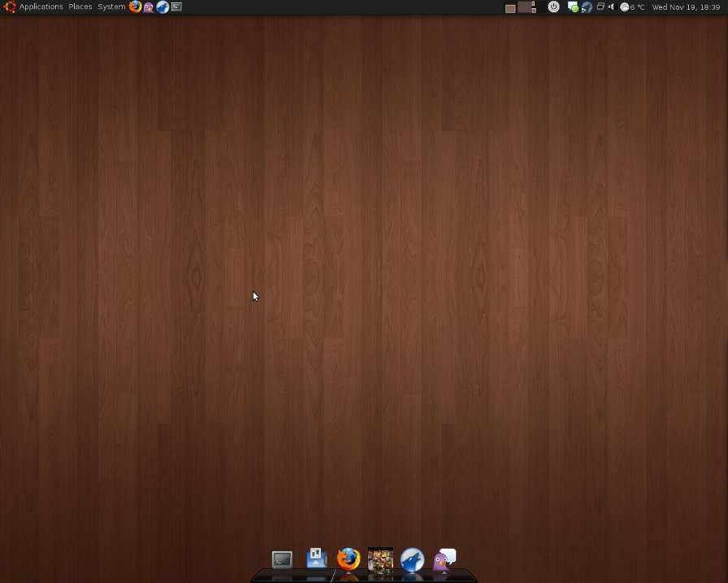Click the power shutdown icon
This screenshot has height=583, width=728.
tap(553, 7)
